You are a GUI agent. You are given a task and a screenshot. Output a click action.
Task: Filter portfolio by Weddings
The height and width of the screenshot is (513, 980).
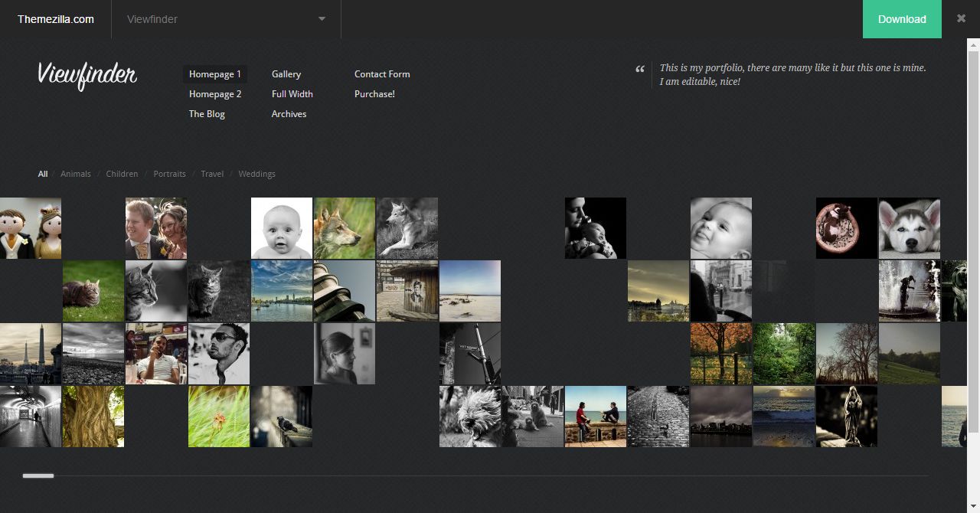click(x=256, y=174)
